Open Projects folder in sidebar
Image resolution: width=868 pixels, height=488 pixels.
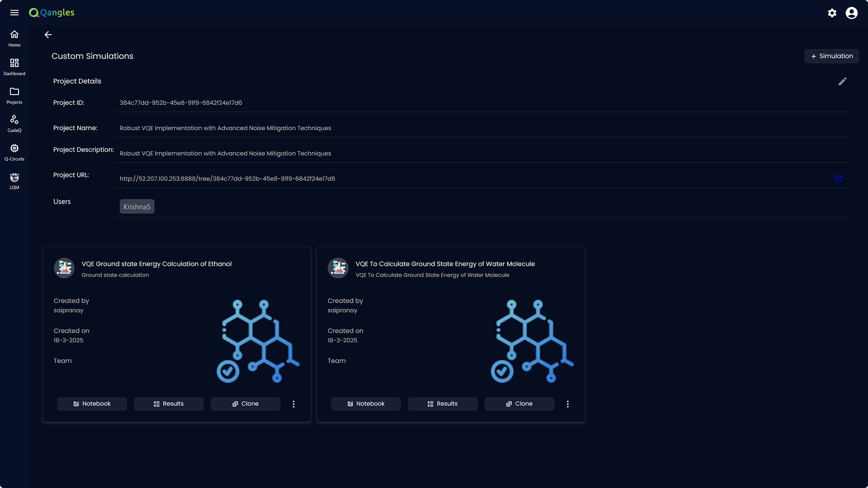click(15, 95)
